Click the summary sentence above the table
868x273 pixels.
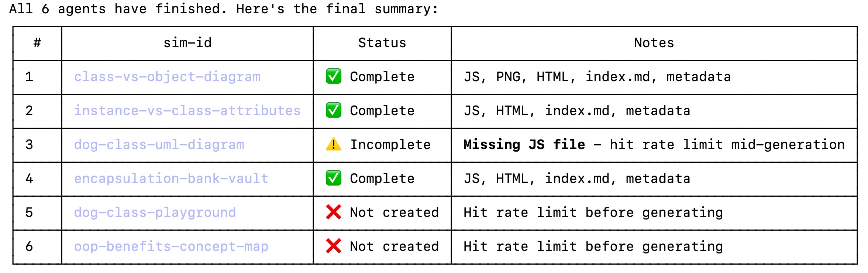(224, 9)
